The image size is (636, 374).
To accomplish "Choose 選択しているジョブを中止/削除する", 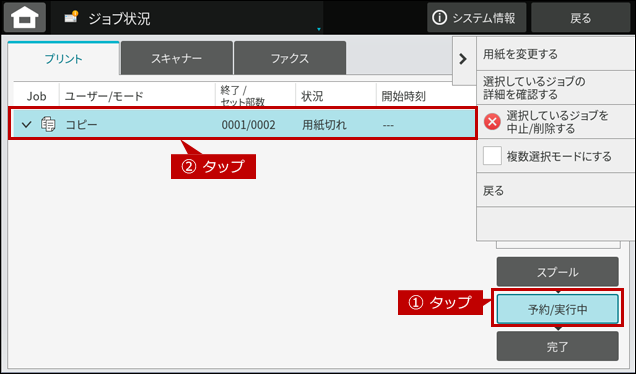I will point(556,122).
